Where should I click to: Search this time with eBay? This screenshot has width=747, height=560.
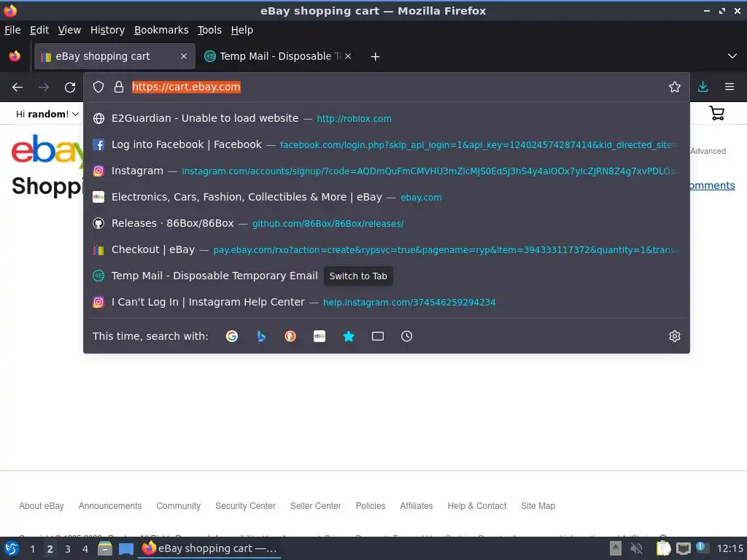(x=320, y=336)
